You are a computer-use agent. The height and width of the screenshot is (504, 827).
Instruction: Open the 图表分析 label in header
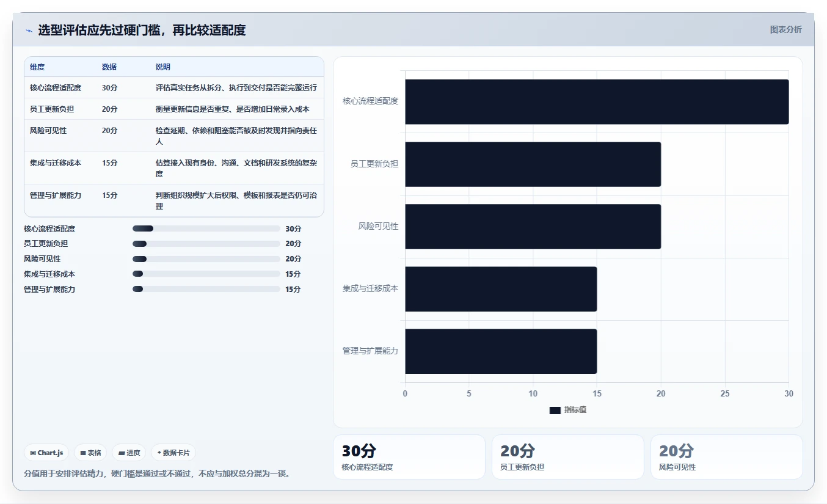pyautogui.click(x=785, y=29)
